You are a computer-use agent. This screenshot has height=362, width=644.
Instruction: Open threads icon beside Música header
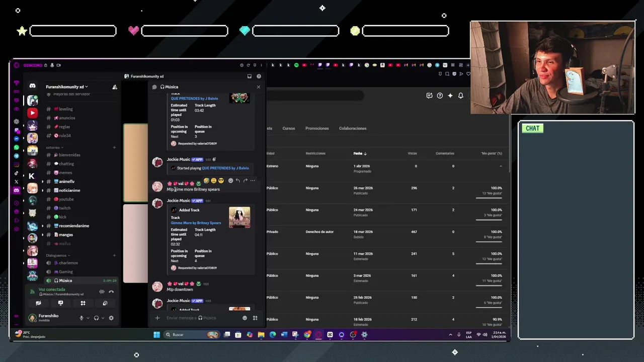154,87
